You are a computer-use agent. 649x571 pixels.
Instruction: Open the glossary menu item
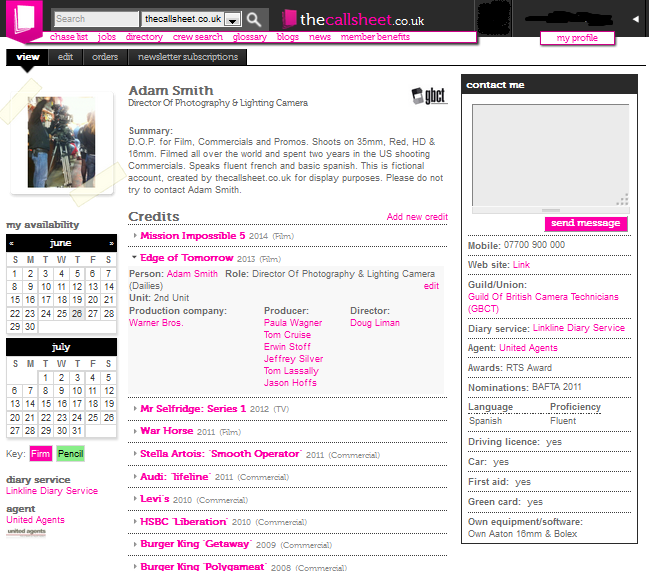click(250, 37)
